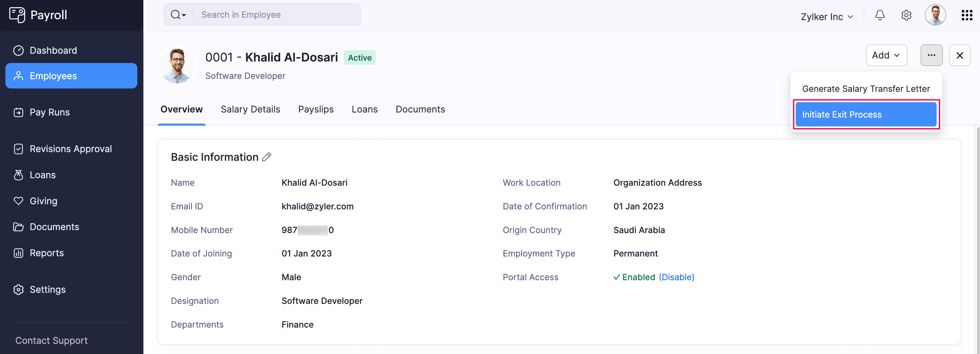Open the Dashboard sidebar section
Screen dimensions: 980x354
tap(53, 50)
